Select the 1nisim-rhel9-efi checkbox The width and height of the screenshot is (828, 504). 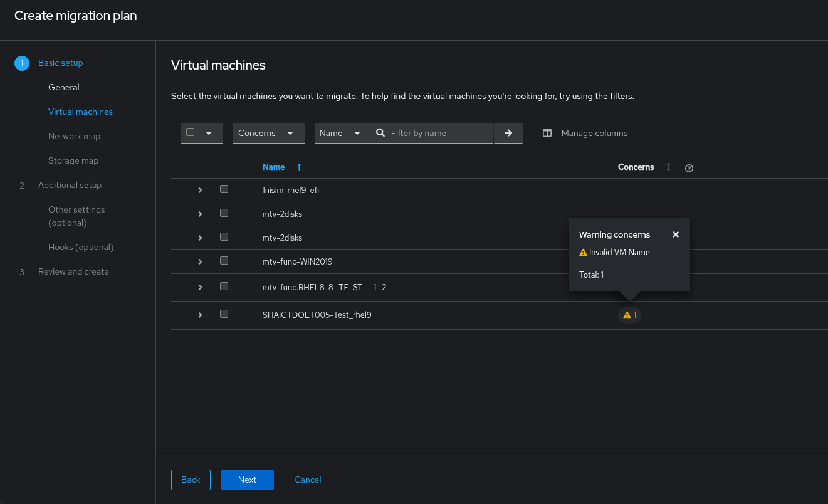coord(224,189)
